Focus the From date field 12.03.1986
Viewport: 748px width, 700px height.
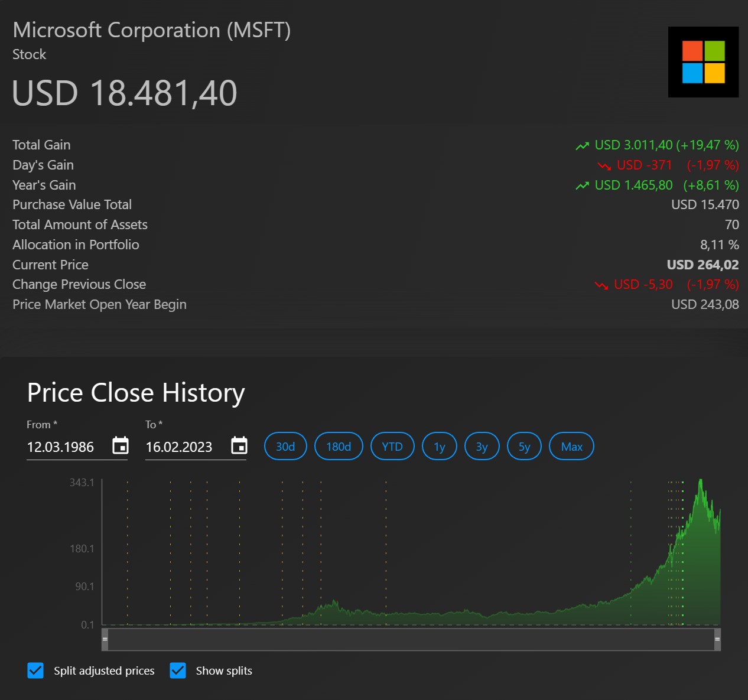coord(65,447)
